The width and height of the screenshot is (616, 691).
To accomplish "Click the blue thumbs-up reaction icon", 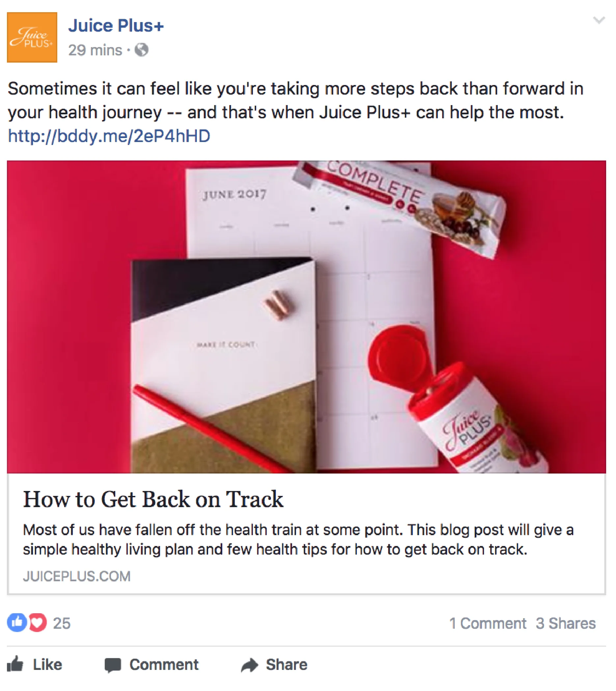I will (17, 622).
